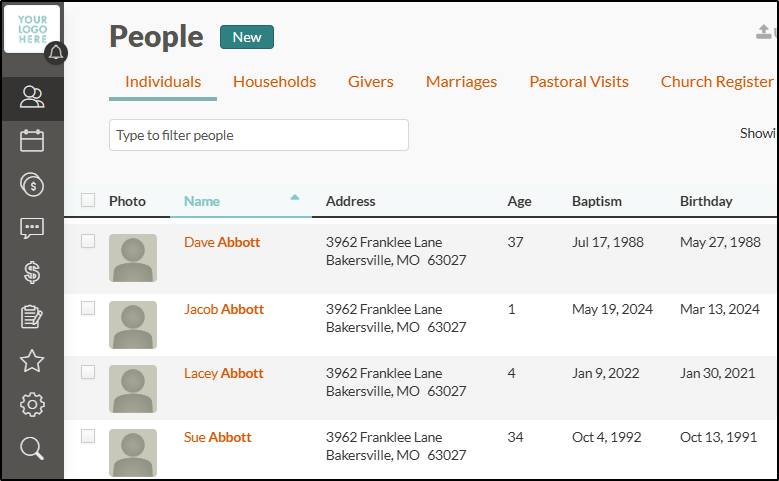The height and width of the screenshot is (481, 779).
Task: Check the select-all checkbox in table header
Action: [88, 200]
